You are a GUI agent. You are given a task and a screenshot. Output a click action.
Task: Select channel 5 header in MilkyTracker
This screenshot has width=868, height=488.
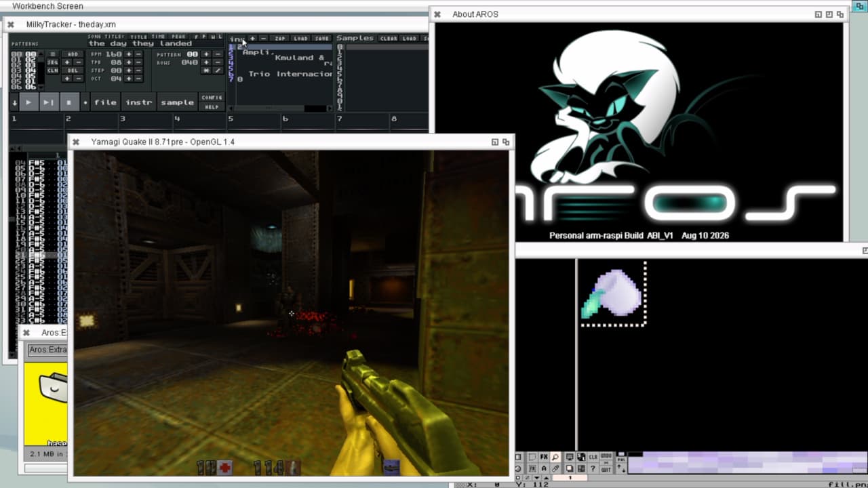tap(254, 119)
